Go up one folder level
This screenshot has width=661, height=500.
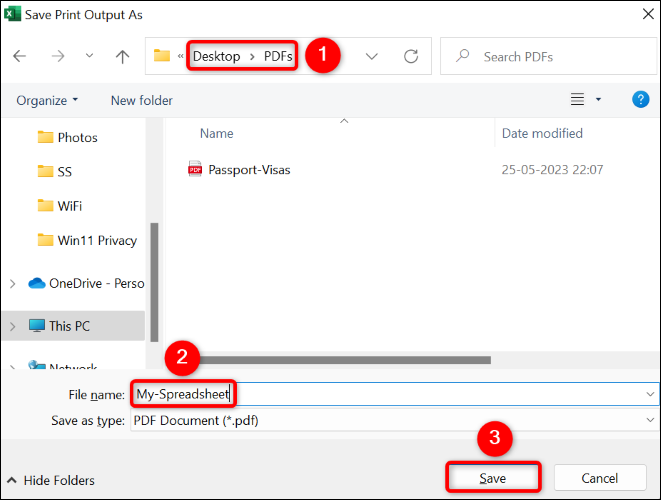[122, 56]
